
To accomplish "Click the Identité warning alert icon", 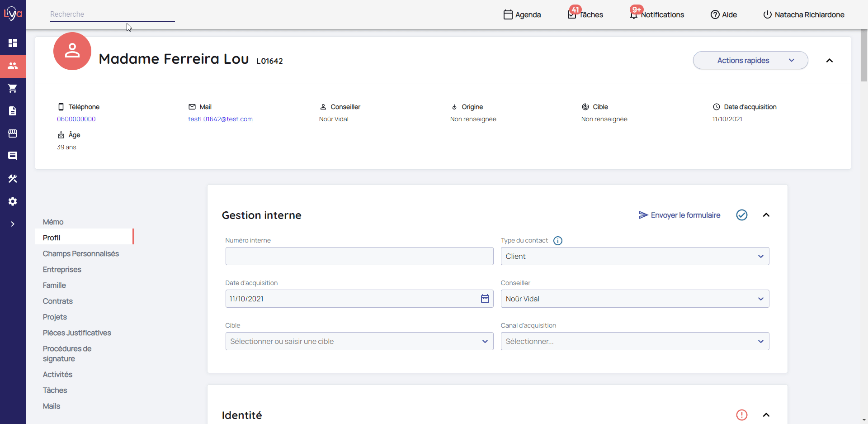I will pyautogui.click(x=741, y=415).
